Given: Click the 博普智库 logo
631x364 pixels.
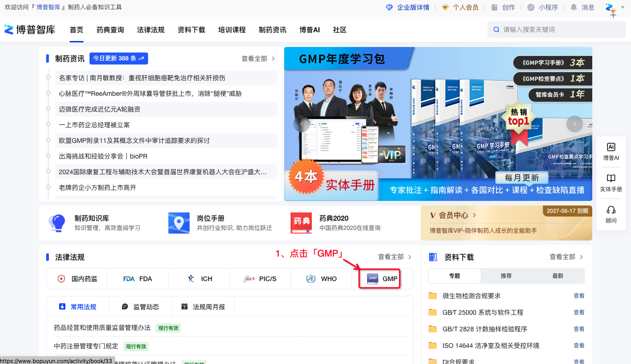Looking at the screenshot, I should click(x=30, y=29).
